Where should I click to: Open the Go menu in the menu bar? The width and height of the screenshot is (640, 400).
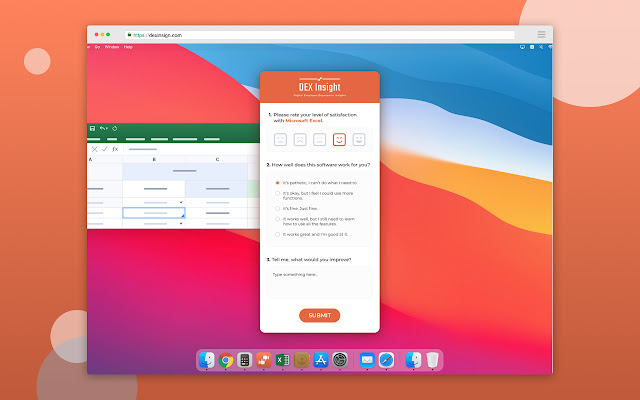coord(97,47)
